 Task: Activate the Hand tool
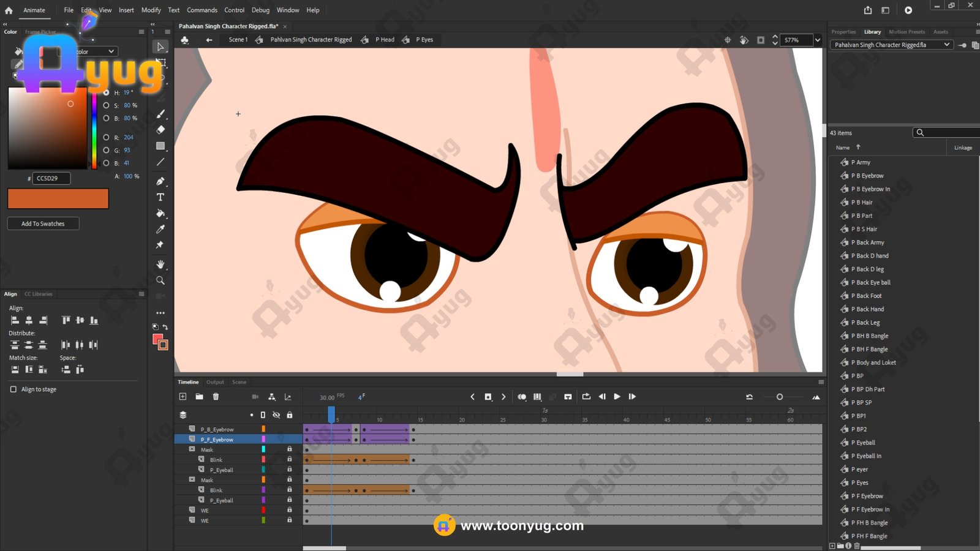click(x=160, y=264)
